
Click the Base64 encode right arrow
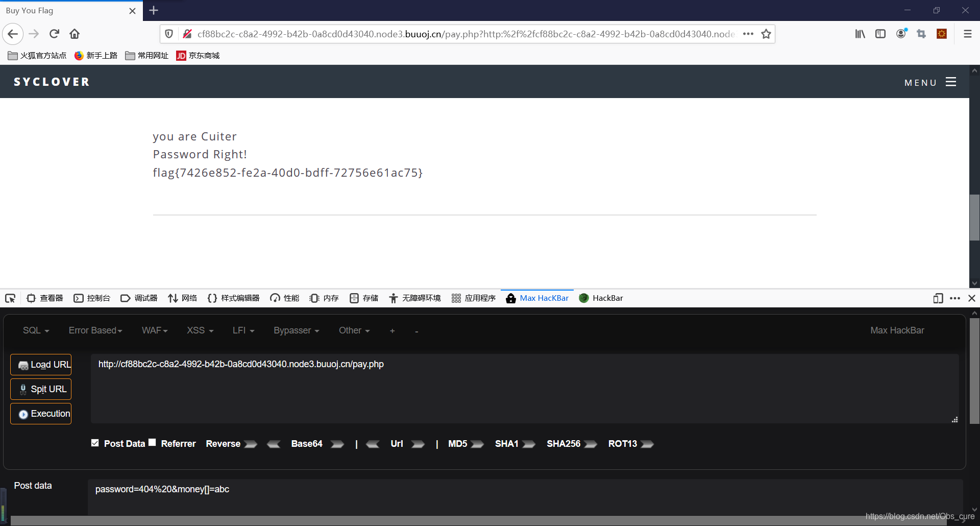[x=337, y=444]
